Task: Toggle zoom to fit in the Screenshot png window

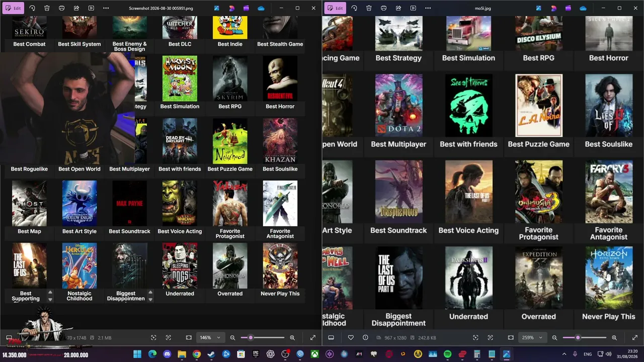Action: pyautogui.click(x=189, y=338)
